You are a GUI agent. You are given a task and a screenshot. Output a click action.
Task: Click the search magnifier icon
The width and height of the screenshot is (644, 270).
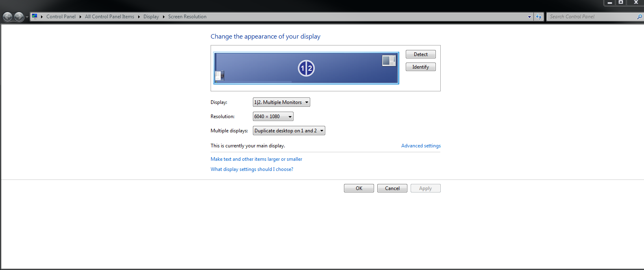639,17
